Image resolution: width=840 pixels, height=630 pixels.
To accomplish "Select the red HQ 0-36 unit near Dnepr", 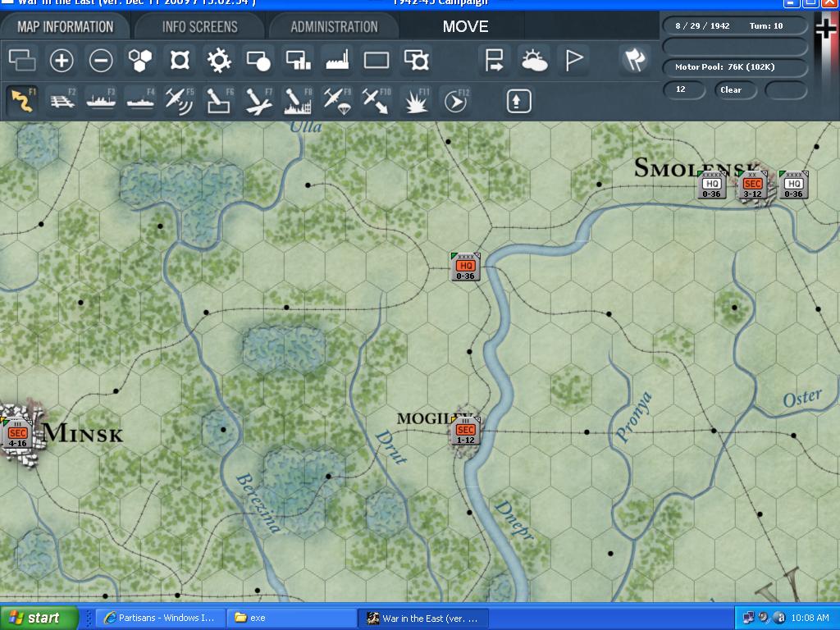I will point(466,267).
